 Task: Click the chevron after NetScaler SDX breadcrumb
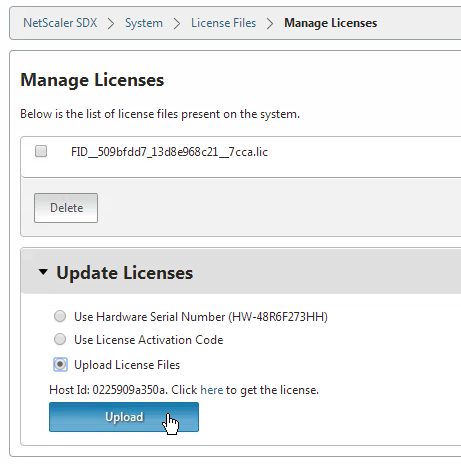pos(111,24)
